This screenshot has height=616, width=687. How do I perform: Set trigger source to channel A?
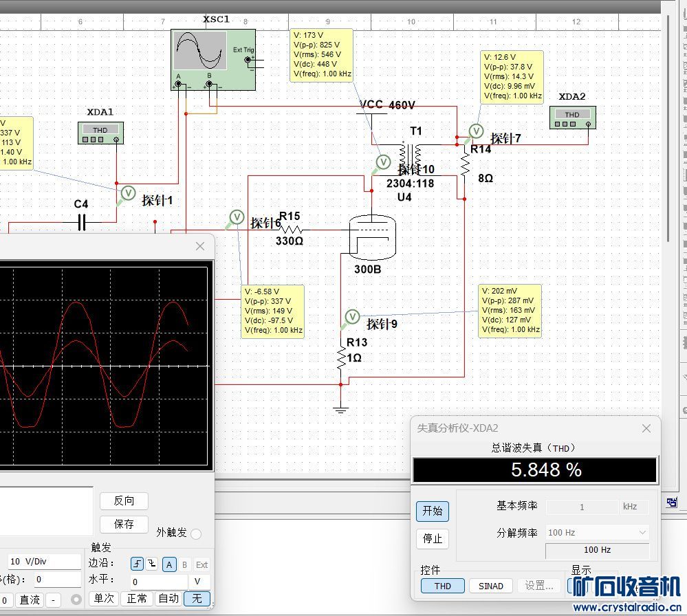click(x=169, y=564)
